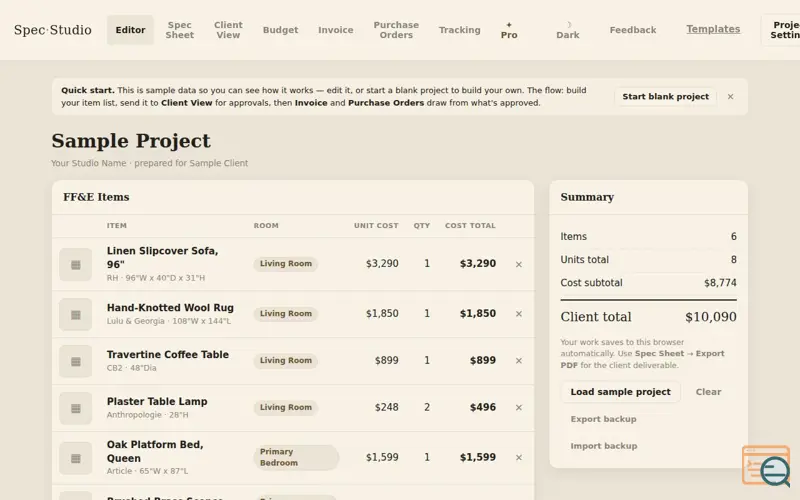
Task: Open the Templates link
Action: tap(713, 29)
